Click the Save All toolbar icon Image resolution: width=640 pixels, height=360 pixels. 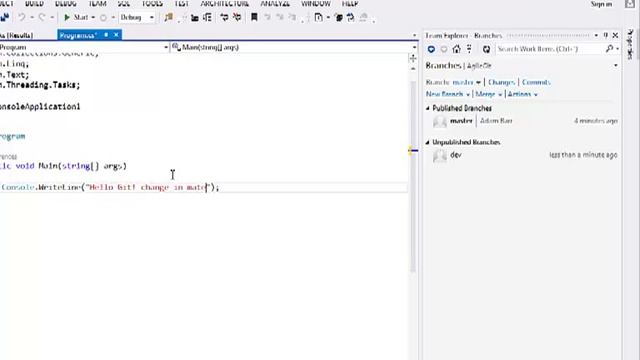[5, 17]
